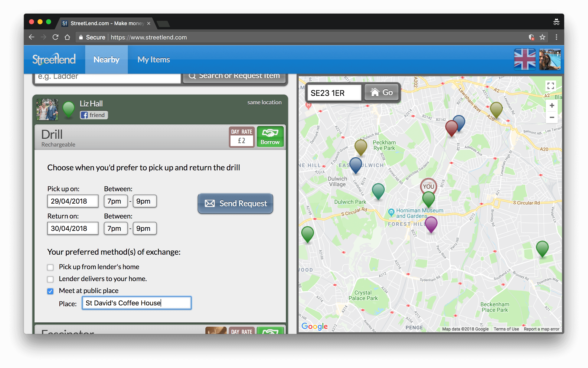
Task: Click the olive pin near Peckham Rye Park
Action: point(361,148)
